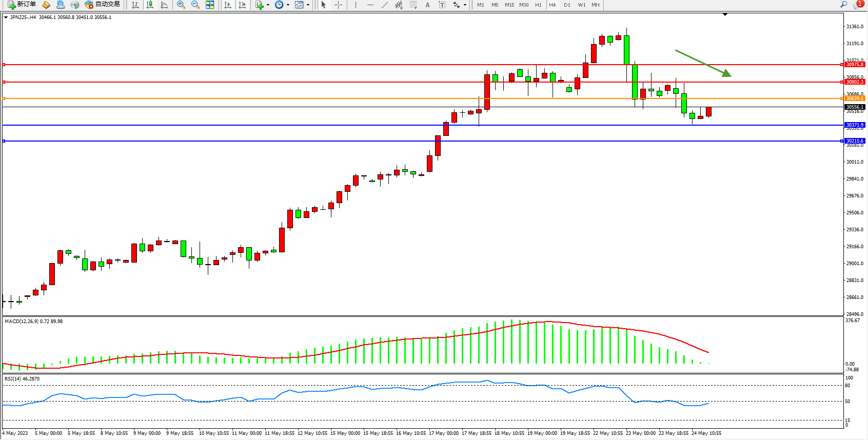Switch the chart to bar chart mode
868x440 pixels.
pos(135,5)
